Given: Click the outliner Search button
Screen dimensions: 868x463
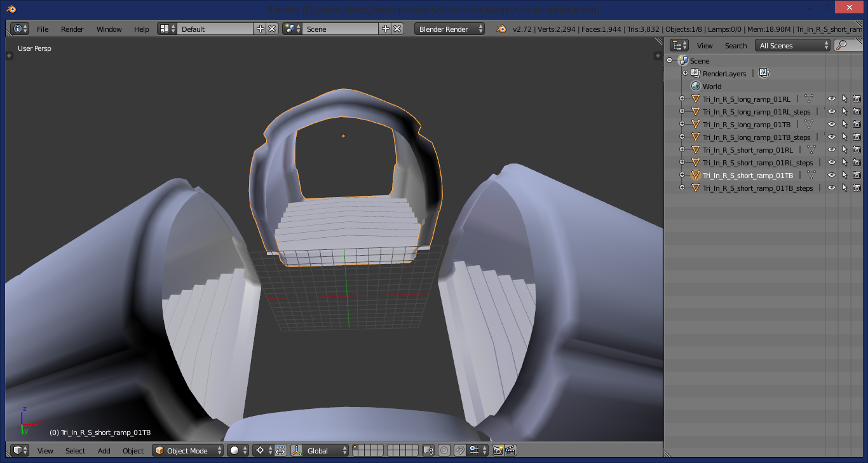Looking at the screenshot, I should click(x=736, y=45).
